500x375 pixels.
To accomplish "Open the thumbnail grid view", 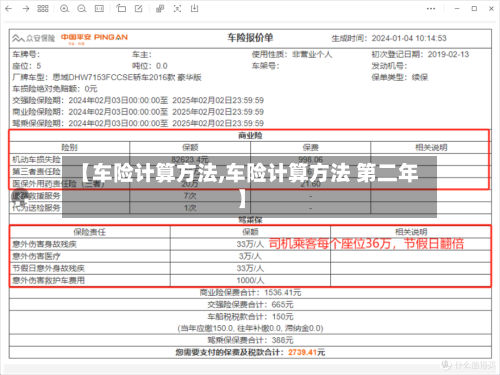I will [x=43, y=9].
